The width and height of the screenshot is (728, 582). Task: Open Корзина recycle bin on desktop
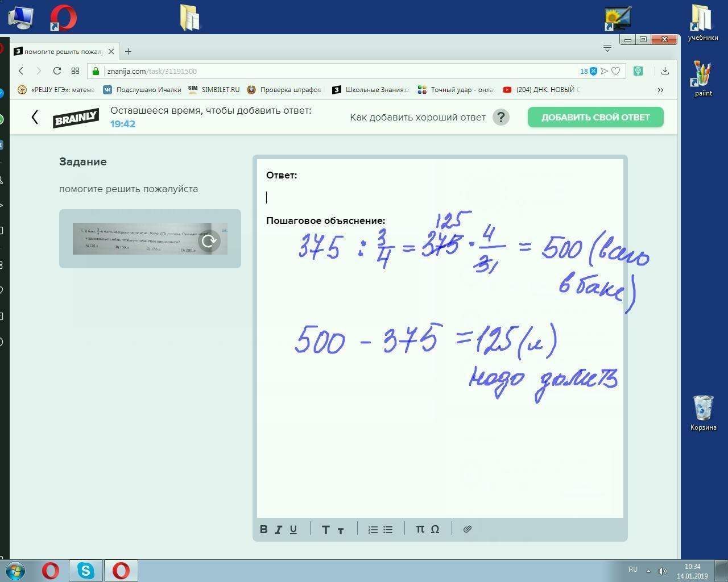point(704,413)
